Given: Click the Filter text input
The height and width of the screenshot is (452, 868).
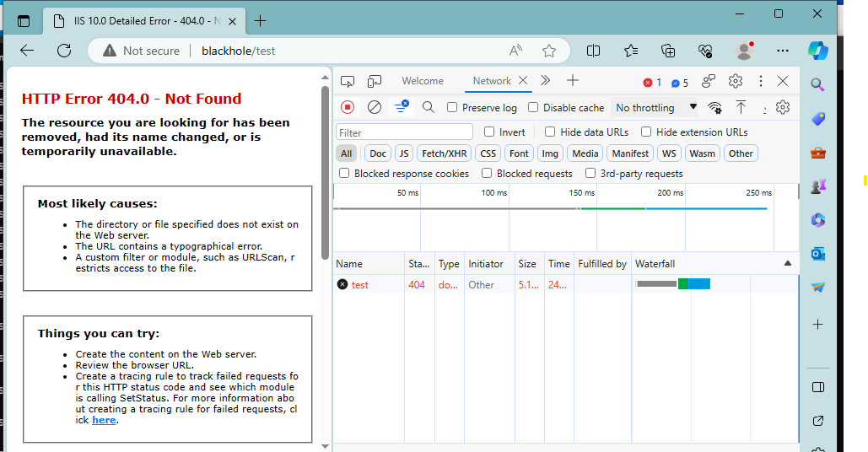Looking at the screenshot, I should click(404, 132).
